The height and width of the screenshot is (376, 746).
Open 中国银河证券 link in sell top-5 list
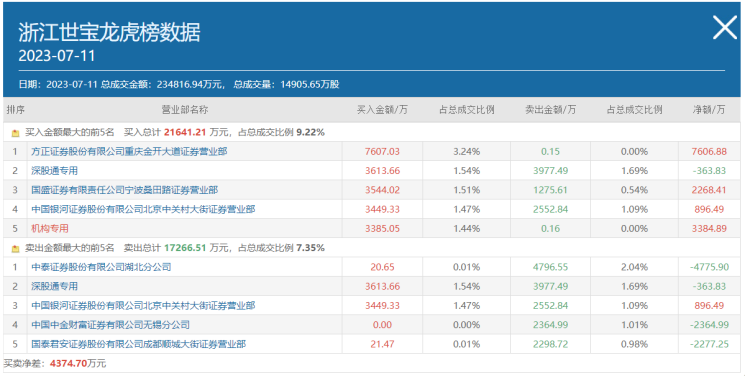(x=143, y=306)
